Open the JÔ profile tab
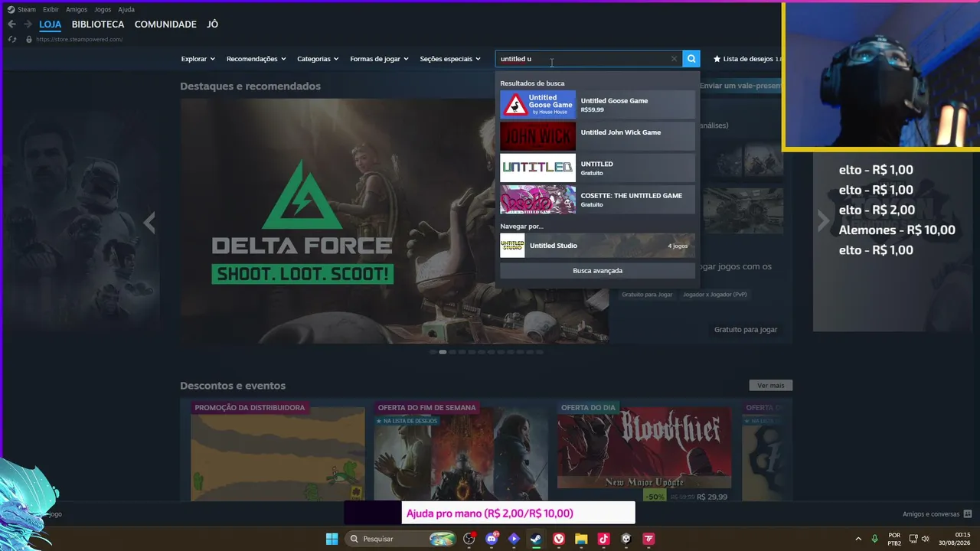The image size is (980, 551). click(x=212, y=24)
